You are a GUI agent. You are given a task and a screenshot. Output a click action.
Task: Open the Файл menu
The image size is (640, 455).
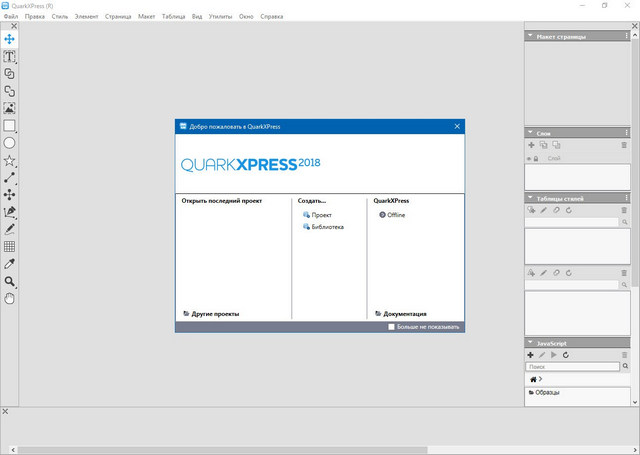11,17
